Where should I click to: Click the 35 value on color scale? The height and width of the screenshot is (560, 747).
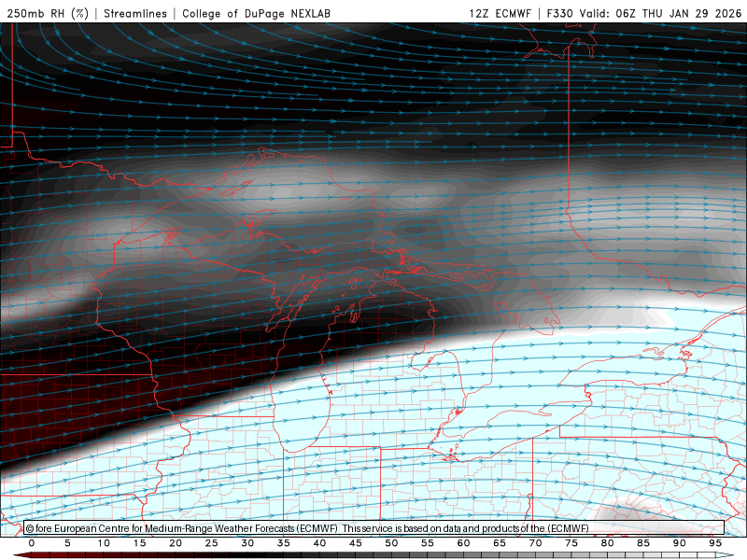(x=284, y=543)
